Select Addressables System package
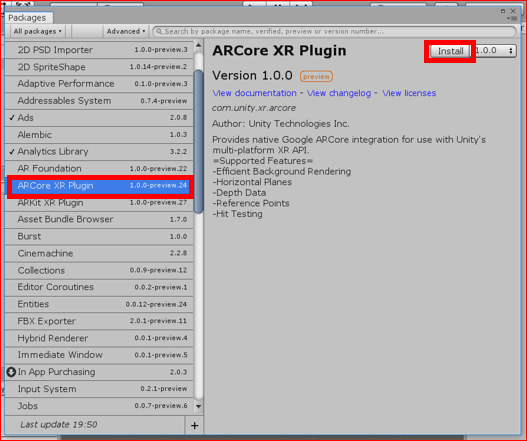This screenshot has width=527, height=441. coord(99,101)
